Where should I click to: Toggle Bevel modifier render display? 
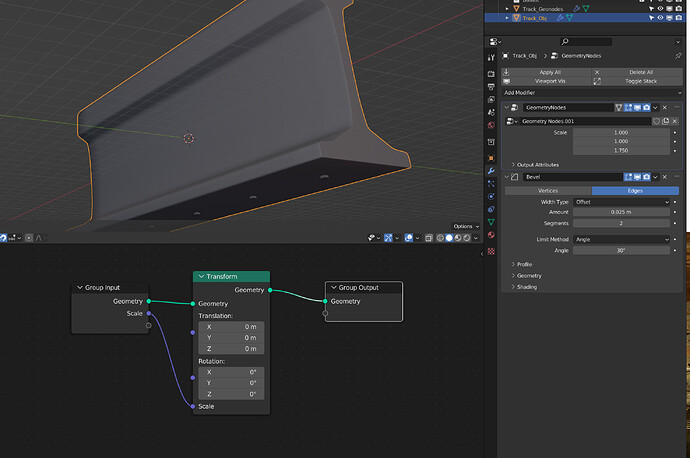(x=646, y=177)
